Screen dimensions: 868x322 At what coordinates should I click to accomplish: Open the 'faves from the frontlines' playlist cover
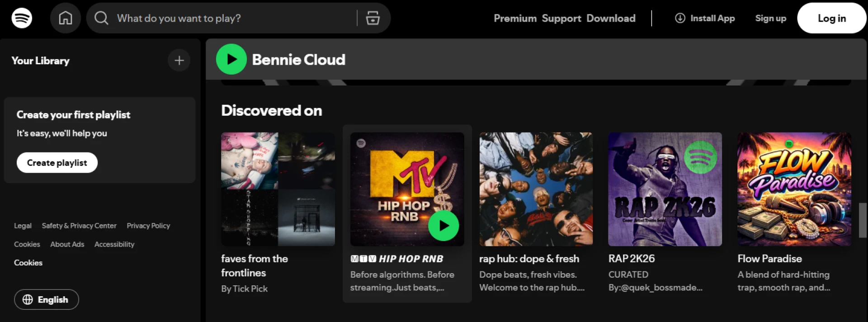(x=278, y=189)
